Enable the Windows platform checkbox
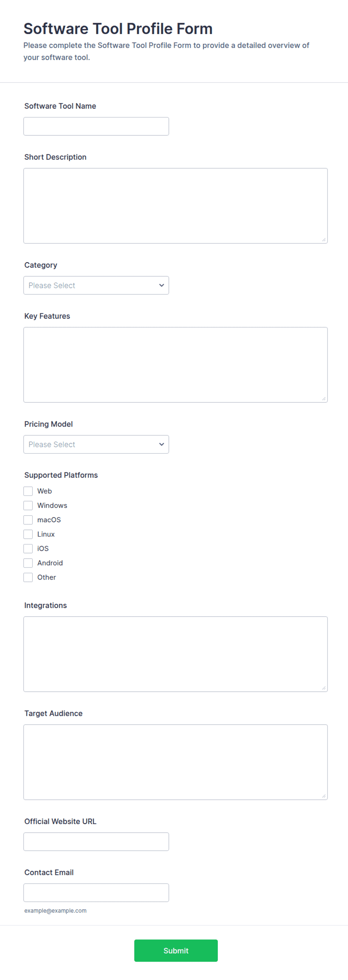The height and width of the screenshot is (980, 348). coord(28,506)
